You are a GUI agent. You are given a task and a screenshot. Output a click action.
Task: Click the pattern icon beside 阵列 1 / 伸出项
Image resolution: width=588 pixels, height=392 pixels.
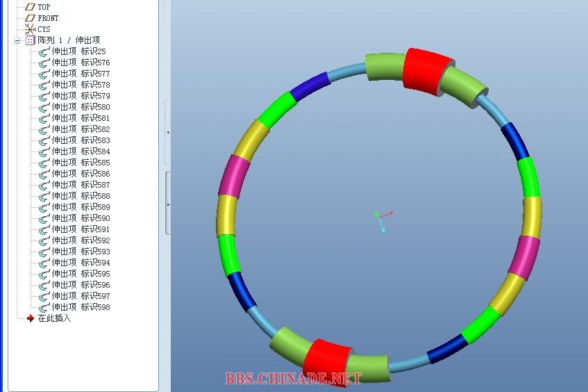coord(30,40)
